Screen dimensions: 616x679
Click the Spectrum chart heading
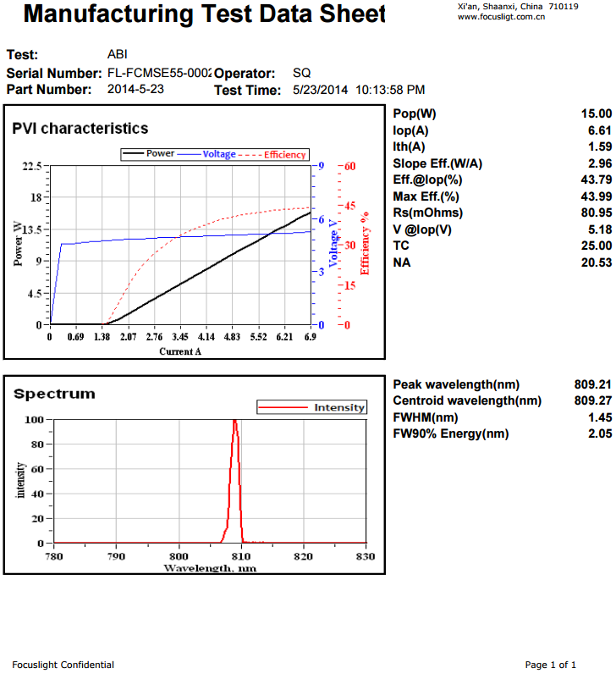pos(54,394)
